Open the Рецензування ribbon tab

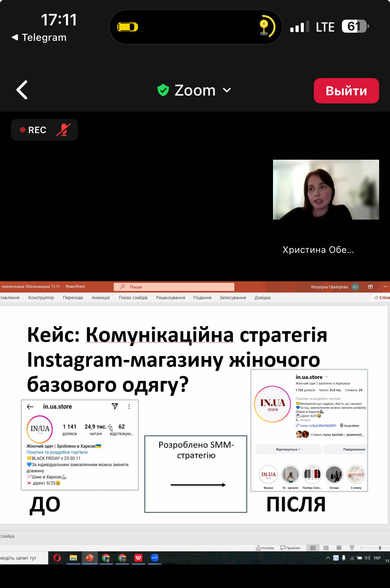[x=171, y=298]
